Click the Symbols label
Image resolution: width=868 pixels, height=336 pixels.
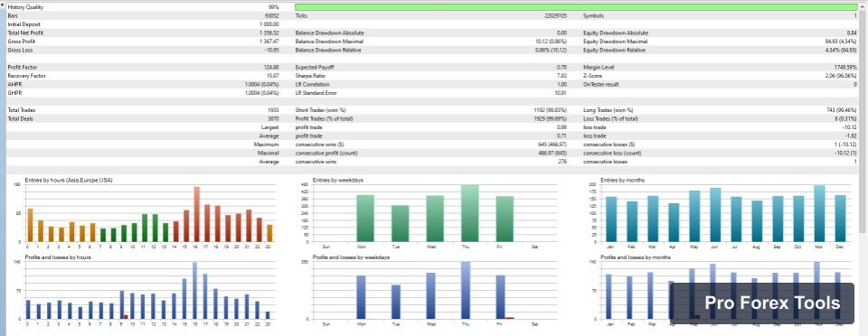593,16
